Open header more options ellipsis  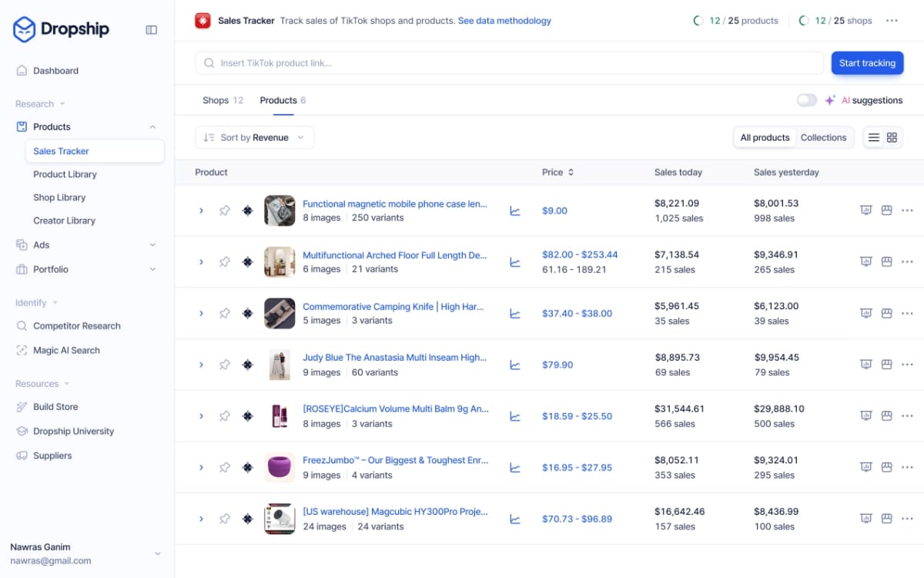point(892,21)
